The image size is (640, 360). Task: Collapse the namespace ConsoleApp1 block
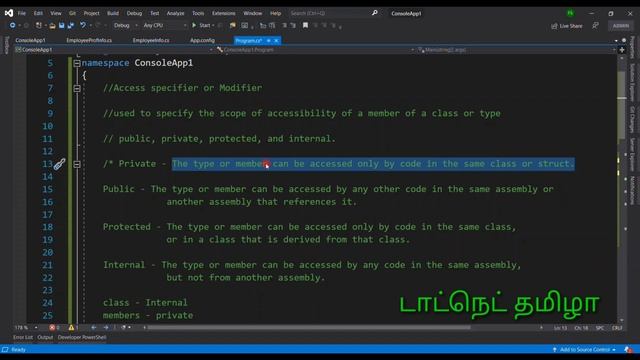coord(77,63)
